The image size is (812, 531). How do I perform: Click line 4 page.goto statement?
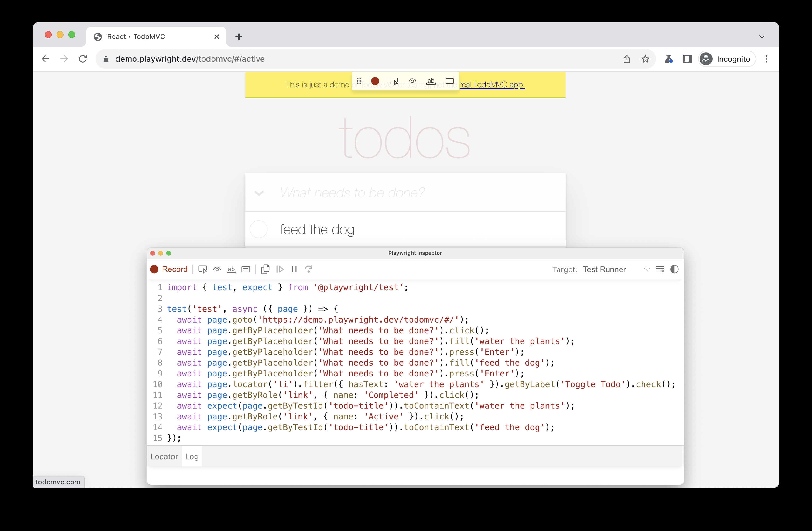coord(322,320)
